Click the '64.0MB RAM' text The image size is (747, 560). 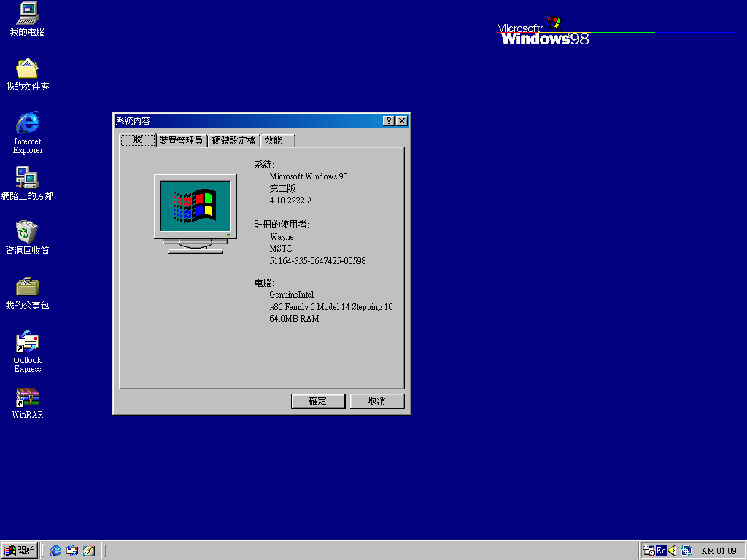295,319
